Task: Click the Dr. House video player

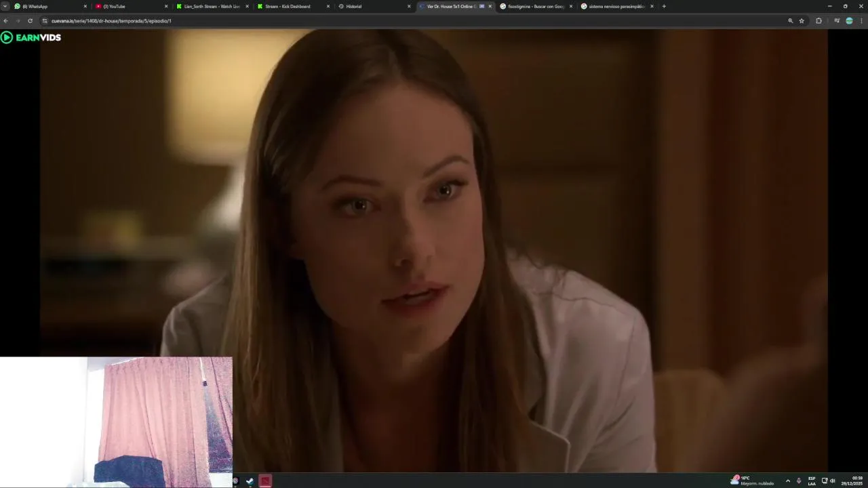Action: point(434,251)
